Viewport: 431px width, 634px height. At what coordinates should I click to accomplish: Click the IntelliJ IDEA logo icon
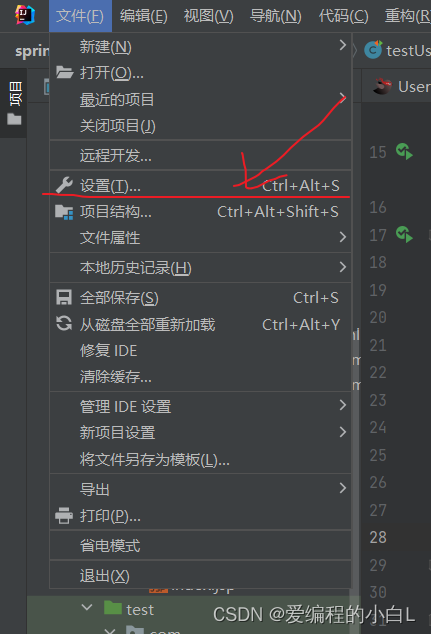(x=25, y=15)
